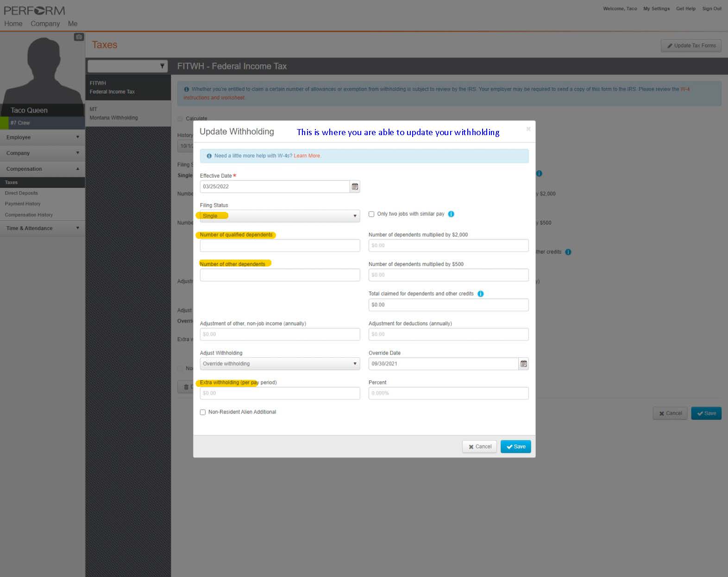Click info icon in W-4 help banner
Image resolution: width=728 pixels, height=577 pixels.
(209, 156)
